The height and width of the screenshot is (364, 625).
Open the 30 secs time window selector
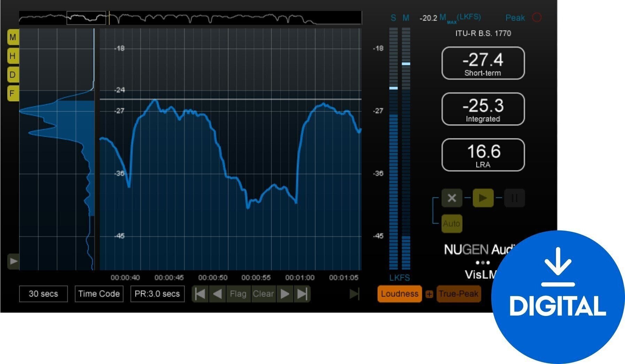[43, 294]
